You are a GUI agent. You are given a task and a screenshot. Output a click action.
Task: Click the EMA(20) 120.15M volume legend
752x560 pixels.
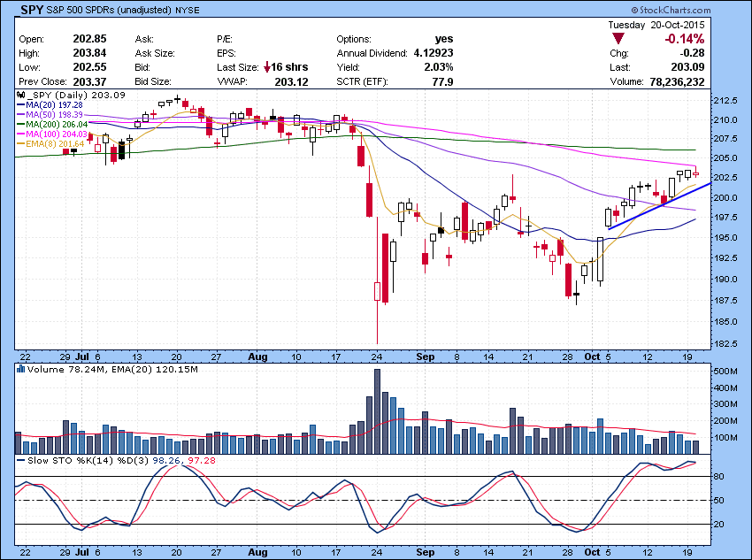click(x=155, y=369)
